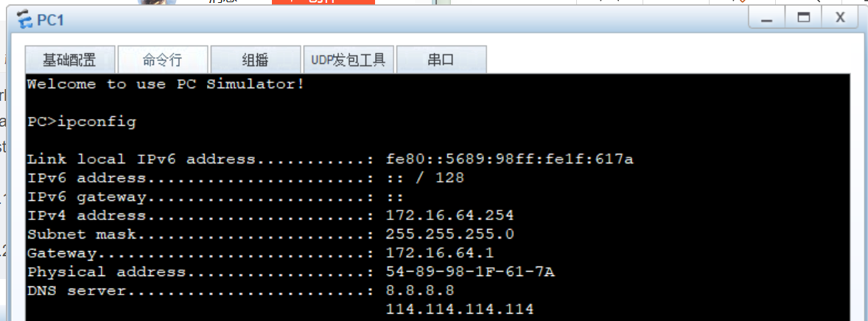Click the link local IPv6 address value

[x=510, y=159]
